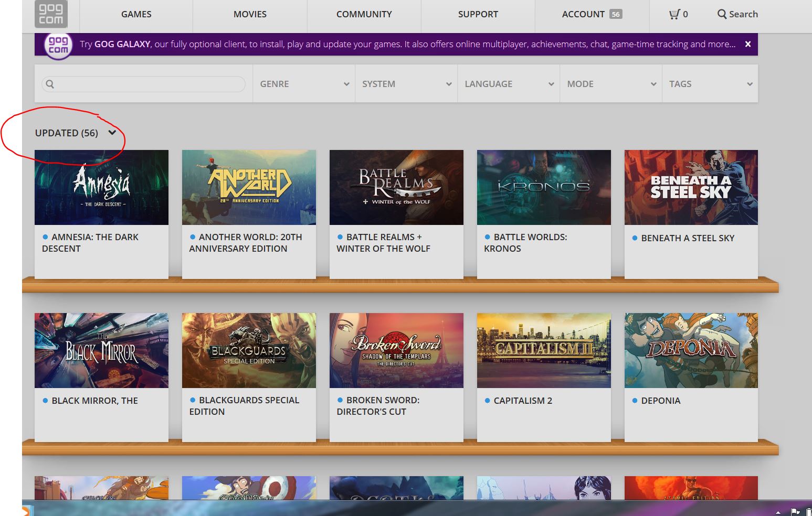
Task: Click the Action Center flag in system tray
Action: click(x=795, y=512)
